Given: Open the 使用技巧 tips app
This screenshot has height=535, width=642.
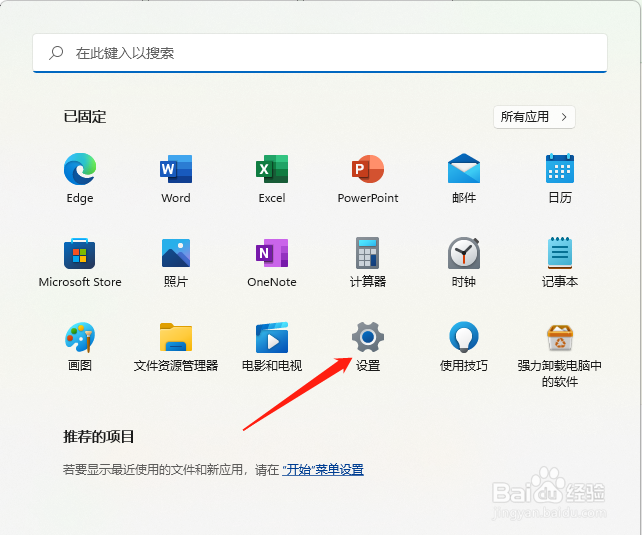Looking at the screenshot, I should point(464,337).
